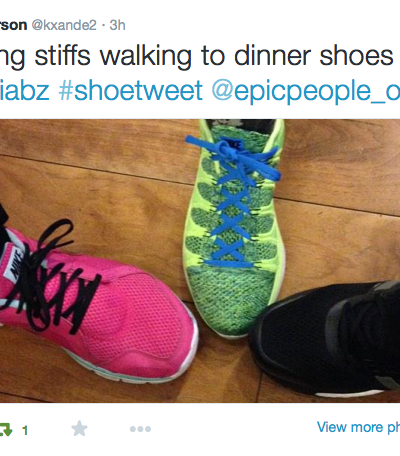The height and width of the screenshot is (456, 400).
Task: Open the #shoetweet hashtag
Action: tap(130, 90)
